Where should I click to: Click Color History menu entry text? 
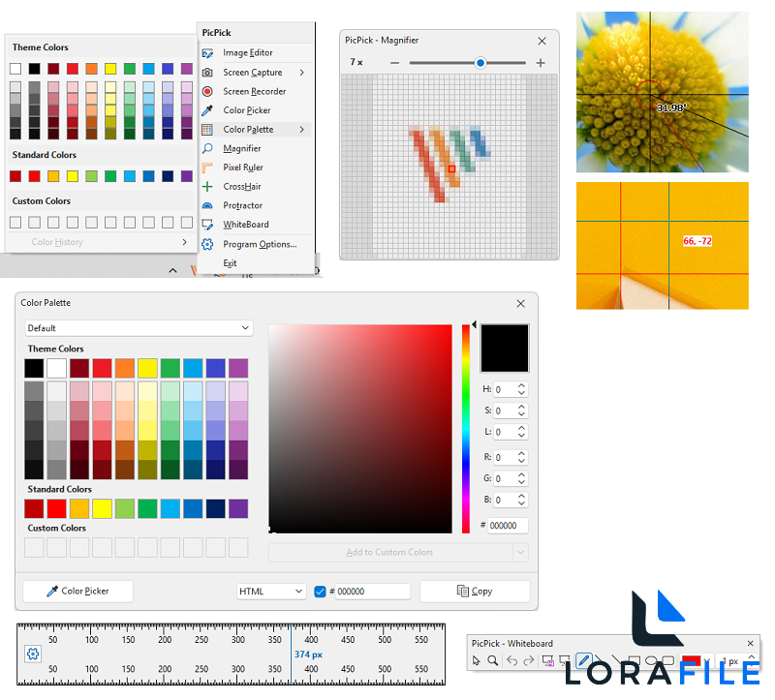57,242
